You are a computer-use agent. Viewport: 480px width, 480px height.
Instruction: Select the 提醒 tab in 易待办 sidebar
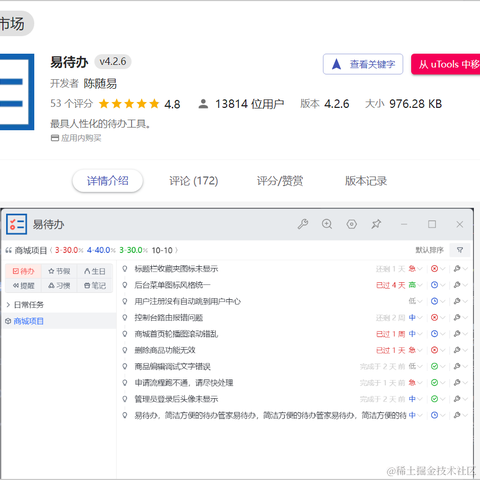[23, 286]
